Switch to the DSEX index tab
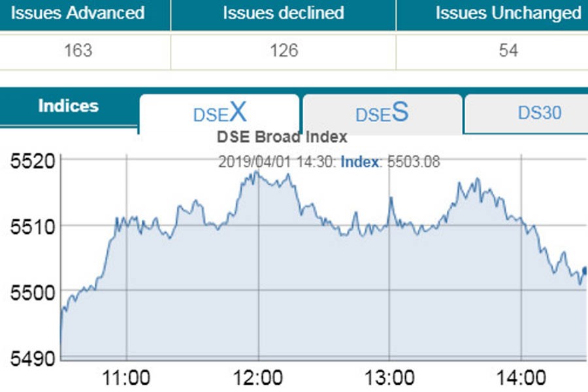Image resolution: width=588 pixels, height=392 pixels. click(220, 113)
